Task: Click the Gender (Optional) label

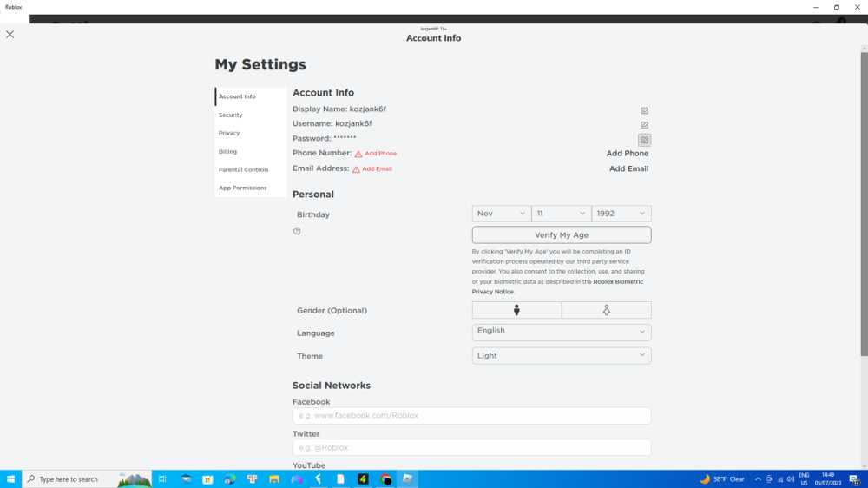Action: pyautogui.click(x=332, y=311)
